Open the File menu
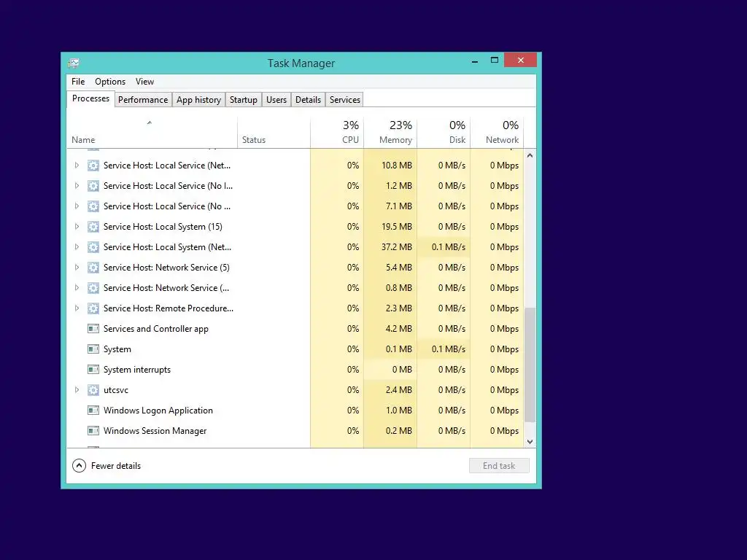 point(78,82)
